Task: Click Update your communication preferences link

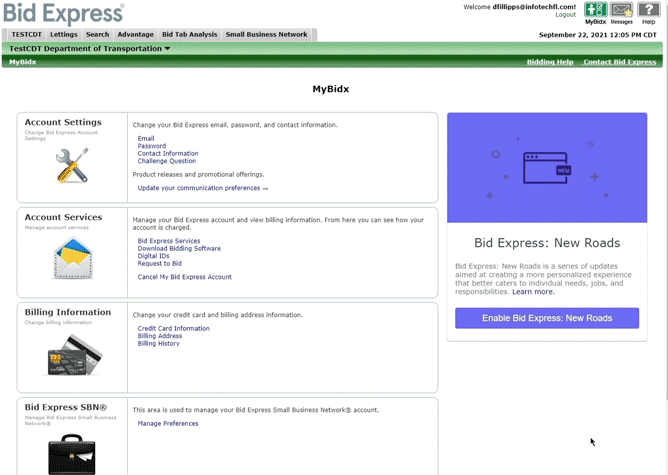Action: [203, 188]
